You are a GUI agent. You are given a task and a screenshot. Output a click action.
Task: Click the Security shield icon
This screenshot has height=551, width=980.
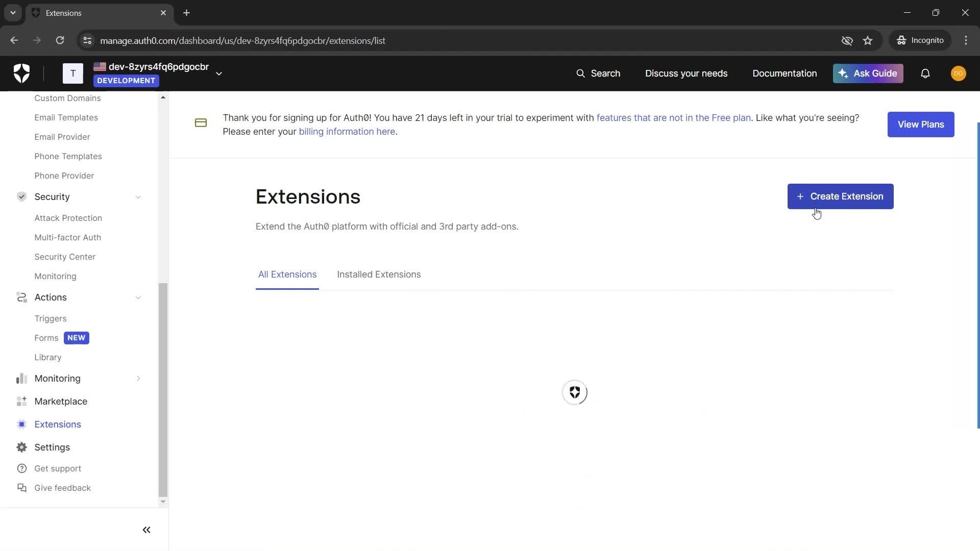21,197
